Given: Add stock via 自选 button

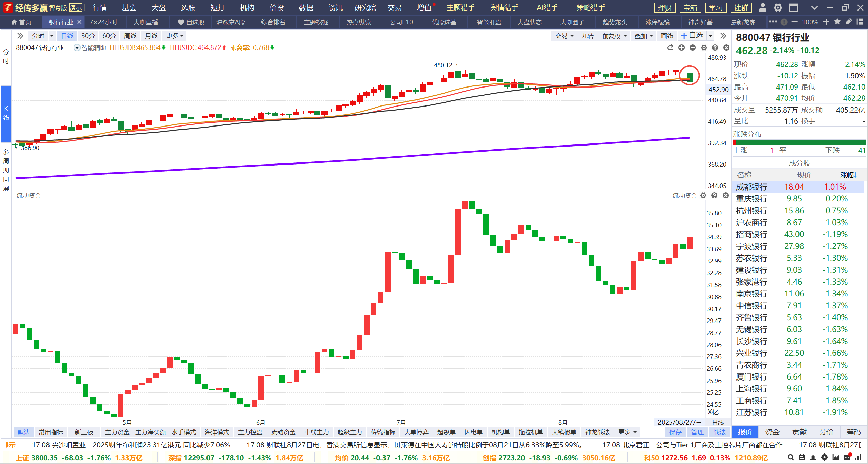Looking at the screenshot, I should click(x=692, y=35).
